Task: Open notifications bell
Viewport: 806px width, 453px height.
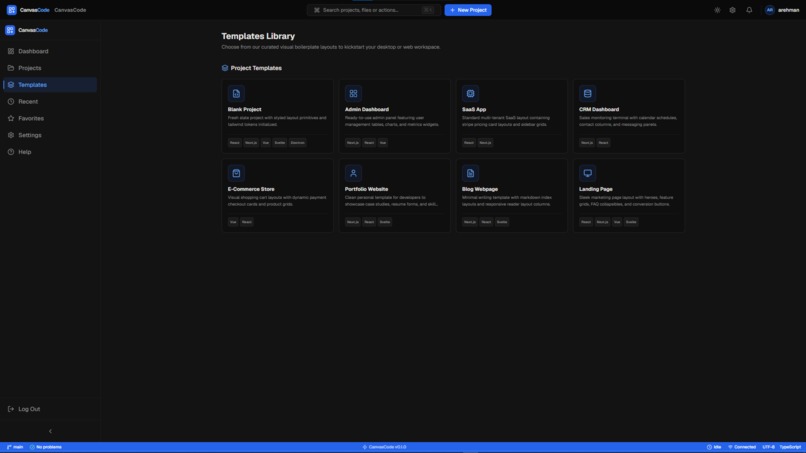Action: tap(749, 10)
